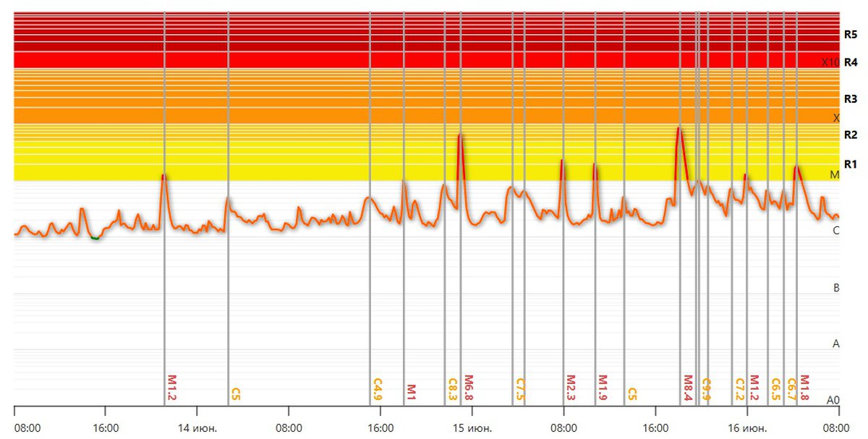This screenshot has width=868, height=439.
Task: Select the C4.9 flare label
Action: (x=377, y=388)
